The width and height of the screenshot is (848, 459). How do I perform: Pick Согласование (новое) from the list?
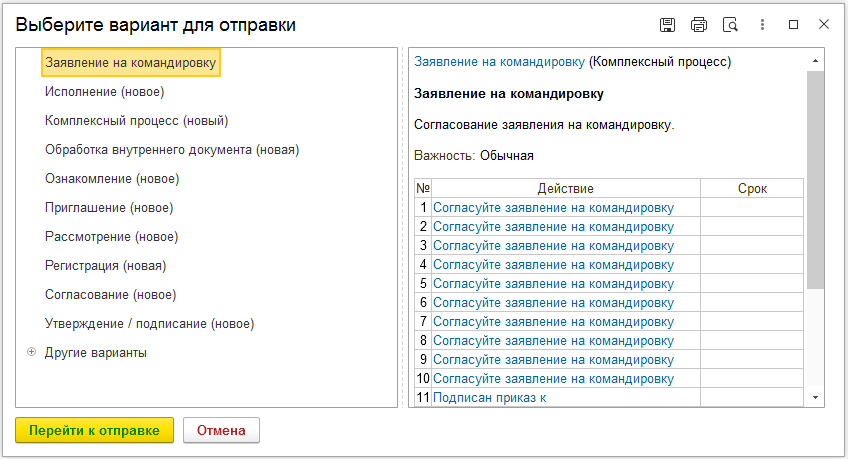coord(110,295)
